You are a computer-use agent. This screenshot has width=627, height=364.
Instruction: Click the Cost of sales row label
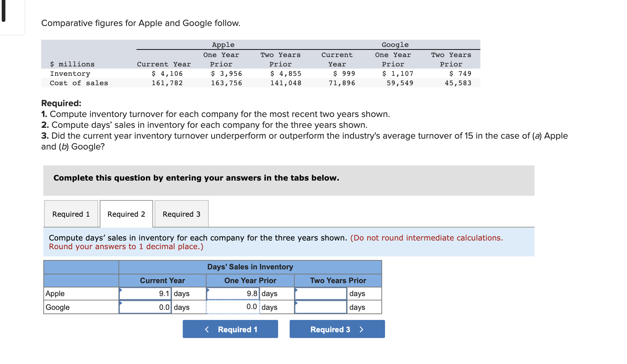[79, 83]
